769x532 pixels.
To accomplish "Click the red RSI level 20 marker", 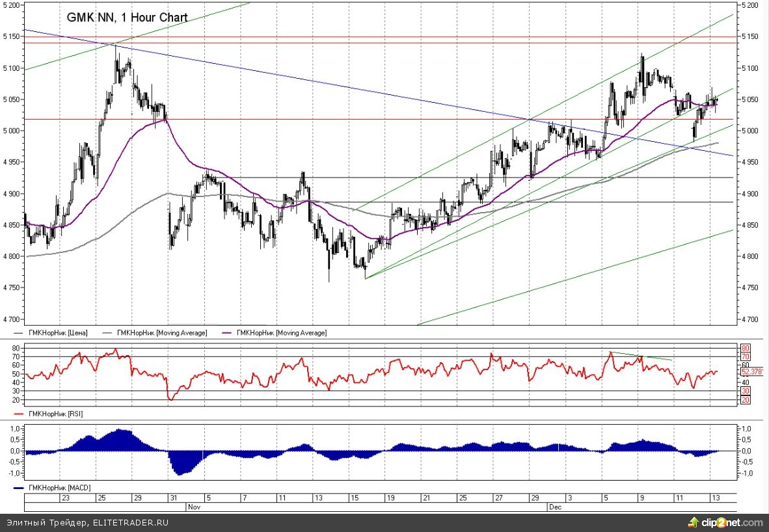I will coord(746,400).
